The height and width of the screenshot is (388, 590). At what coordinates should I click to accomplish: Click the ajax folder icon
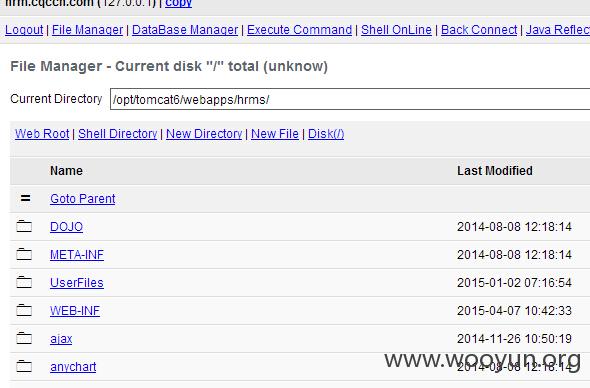[x=24, y=338]
